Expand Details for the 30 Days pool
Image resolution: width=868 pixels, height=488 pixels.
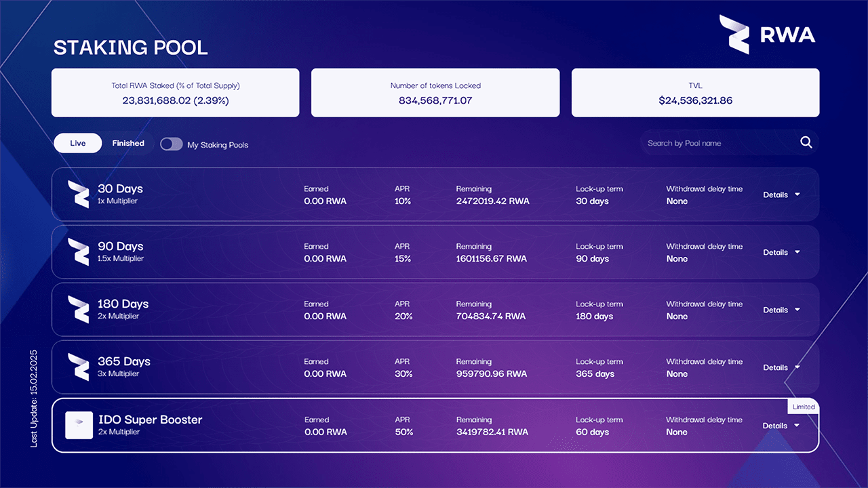[x=782, y=195]
